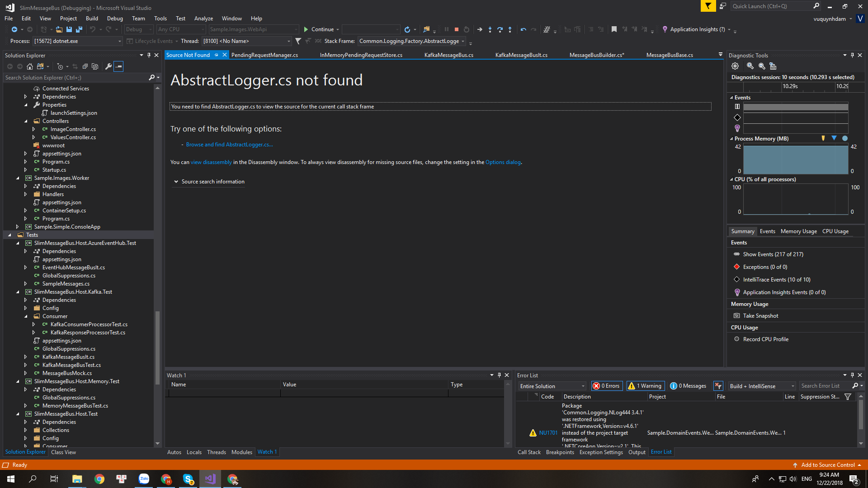
Task: Click the Step Into debug arrow
Action: tap(490, 29)
